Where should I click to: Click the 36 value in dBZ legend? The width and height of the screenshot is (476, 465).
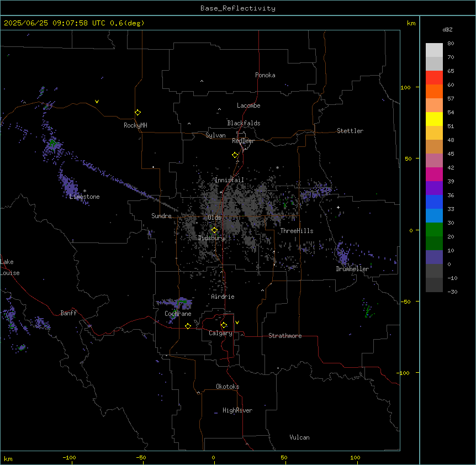click(451, 195)
